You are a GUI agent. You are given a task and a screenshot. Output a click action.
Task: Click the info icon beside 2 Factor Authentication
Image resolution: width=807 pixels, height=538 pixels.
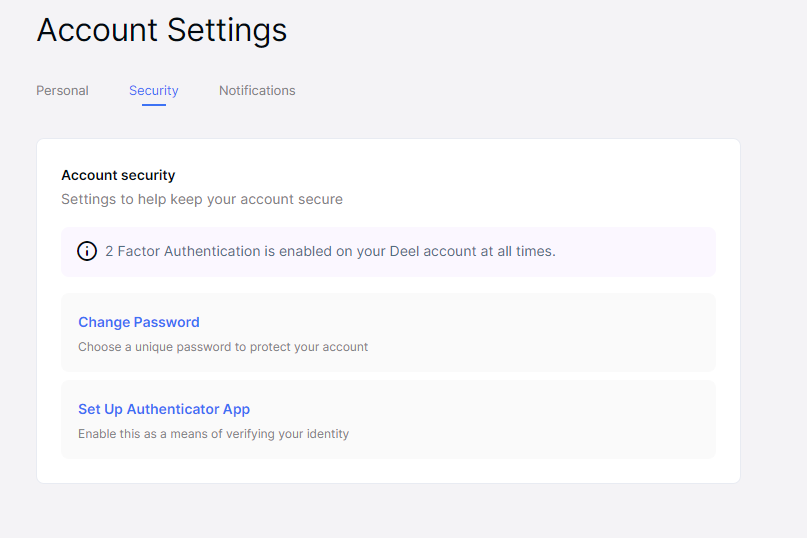pos(87,251)
